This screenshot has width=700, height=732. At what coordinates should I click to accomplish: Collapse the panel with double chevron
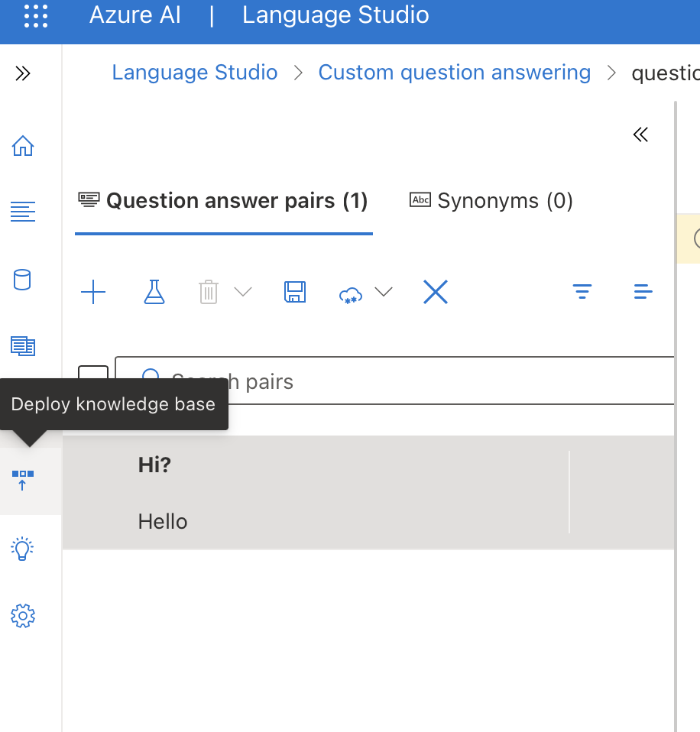[640, 134]
